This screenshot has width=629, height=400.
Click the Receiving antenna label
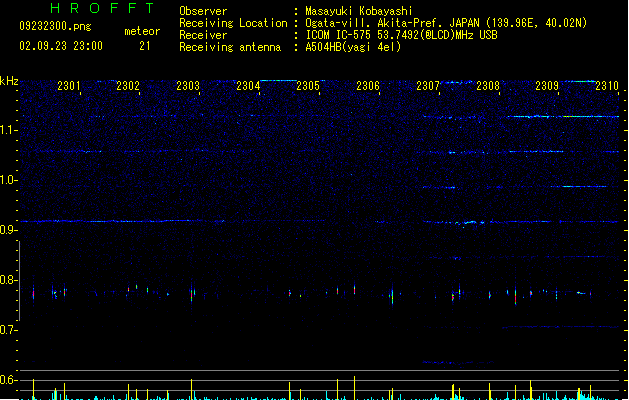coord(230,47)
